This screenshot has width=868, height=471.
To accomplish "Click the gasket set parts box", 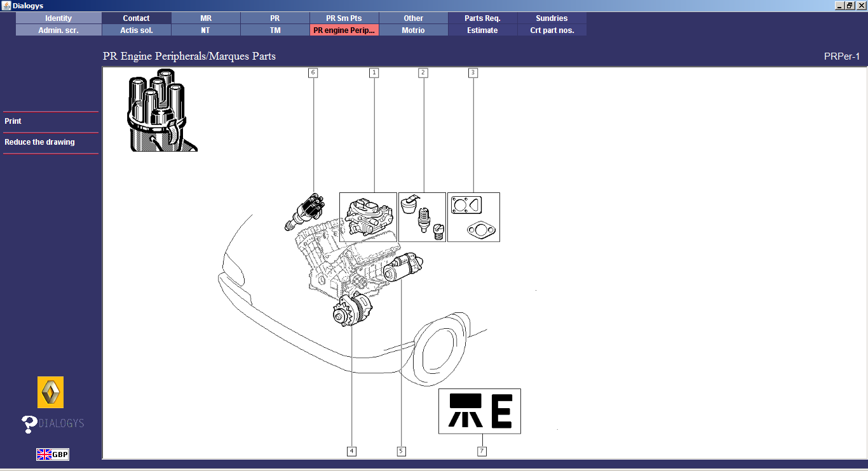I will (x=473, y=217).
